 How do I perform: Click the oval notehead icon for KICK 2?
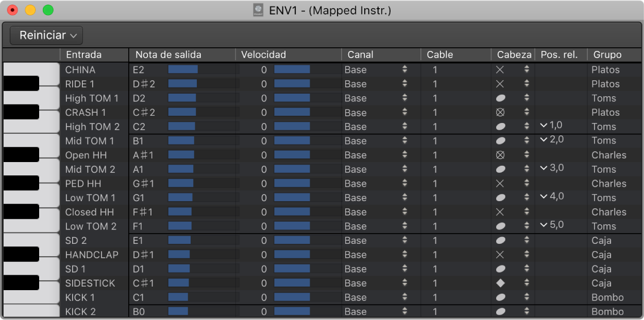[x=500, y=312]
